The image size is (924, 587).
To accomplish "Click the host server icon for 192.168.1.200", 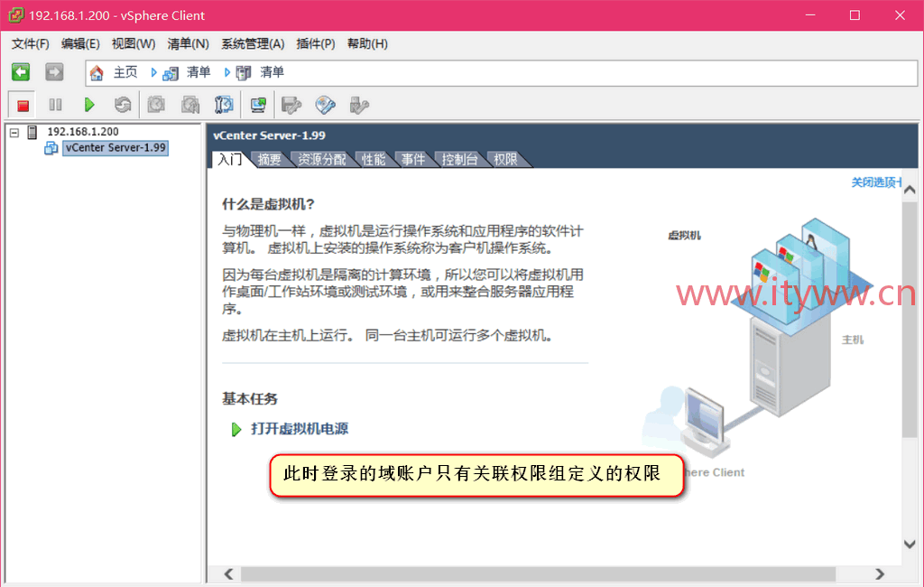I will tap(32, 132).
